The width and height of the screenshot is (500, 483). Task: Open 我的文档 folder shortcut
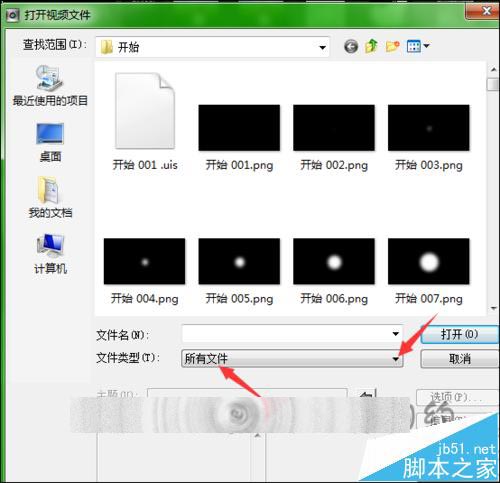click(50, 197)
